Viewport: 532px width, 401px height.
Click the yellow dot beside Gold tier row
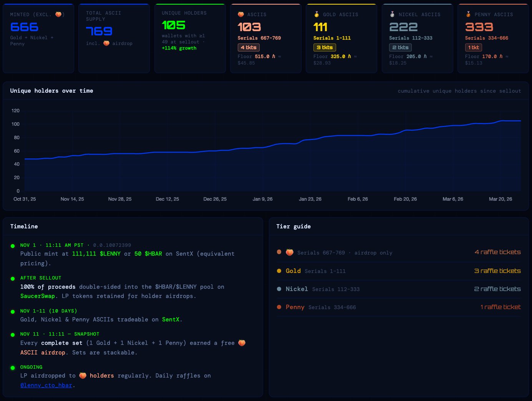[x=279, y=271]
